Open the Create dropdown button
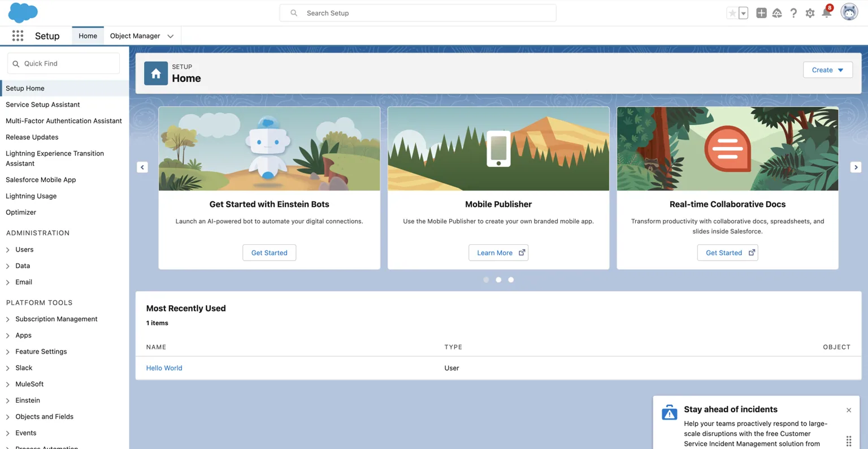Image resolution: width=868 pixels, height=449 pixels. tap(828, 70)
